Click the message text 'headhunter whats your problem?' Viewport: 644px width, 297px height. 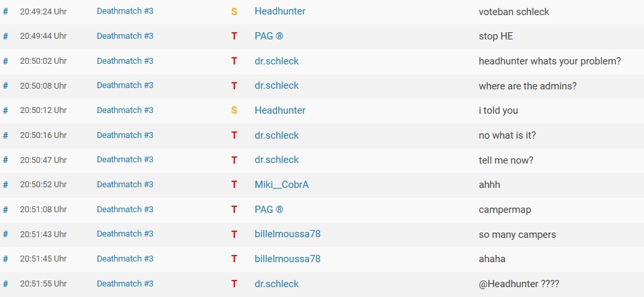(x=549, y=61)
